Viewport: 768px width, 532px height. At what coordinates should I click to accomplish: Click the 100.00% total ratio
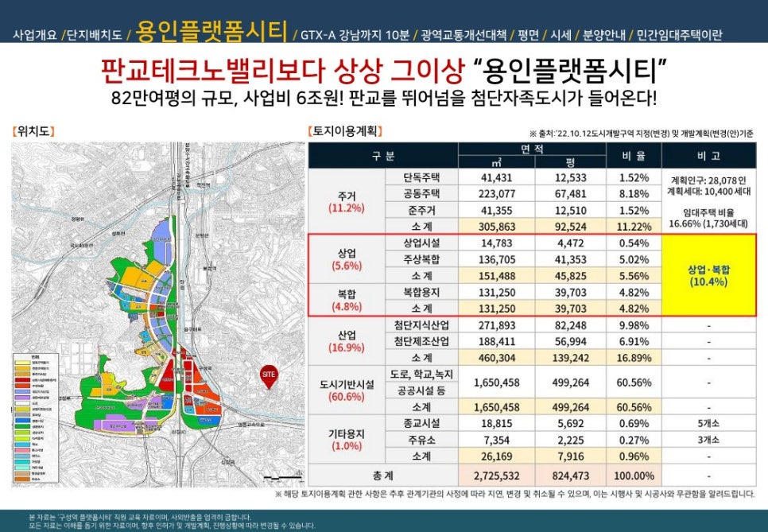pyautogui.click(x=634, y=476)
